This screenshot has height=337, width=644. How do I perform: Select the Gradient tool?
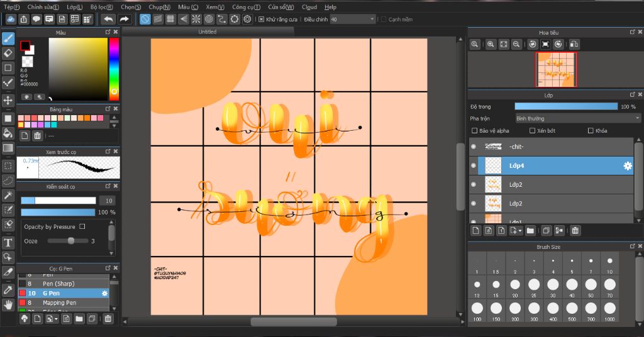(8, 148)
